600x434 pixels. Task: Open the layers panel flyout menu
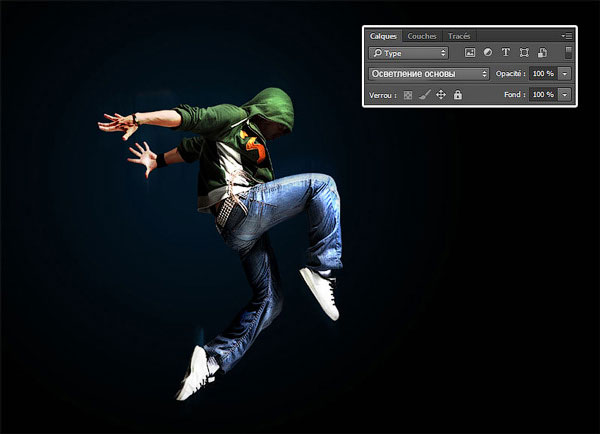567,36
